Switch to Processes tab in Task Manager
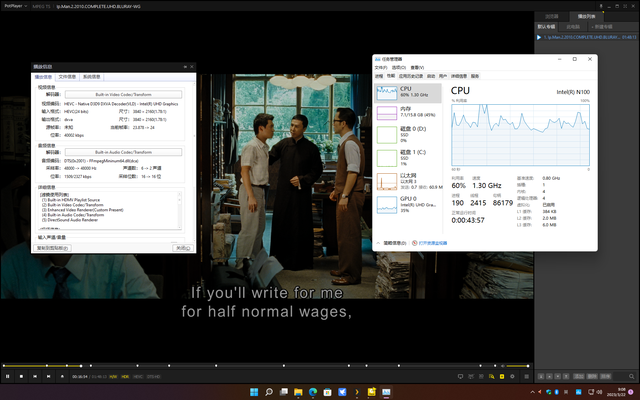The height and width of the screenshot is (400, 640). (379, 76)
